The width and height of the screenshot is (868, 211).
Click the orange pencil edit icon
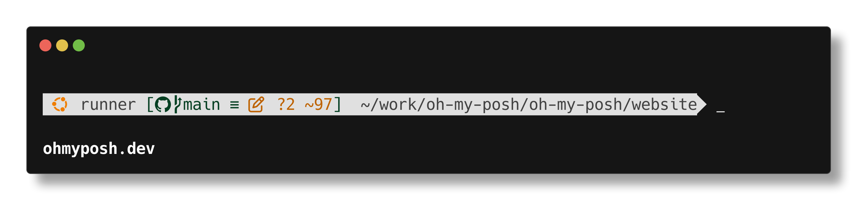[x=256, y=104]
